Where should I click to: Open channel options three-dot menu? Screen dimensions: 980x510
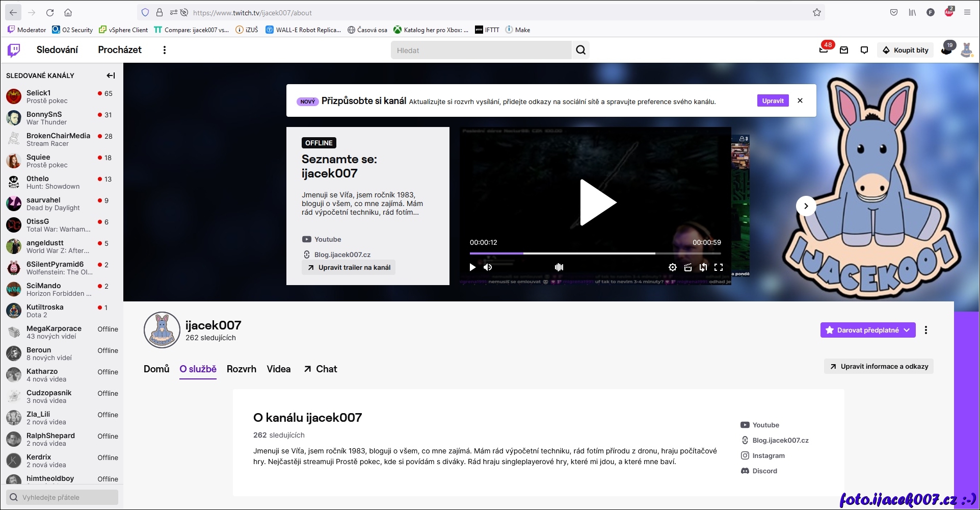926,330
